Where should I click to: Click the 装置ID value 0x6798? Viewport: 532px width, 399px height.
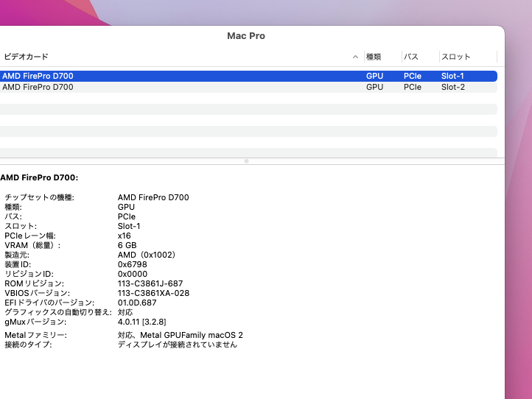133,264
